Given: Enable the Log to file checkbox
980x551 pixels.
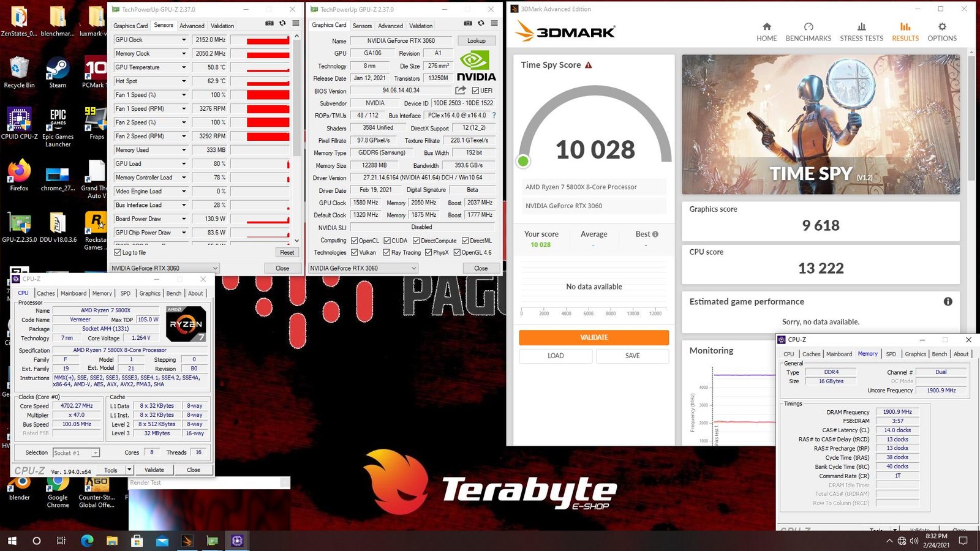Looking at the screenshot, I should 118,252.
